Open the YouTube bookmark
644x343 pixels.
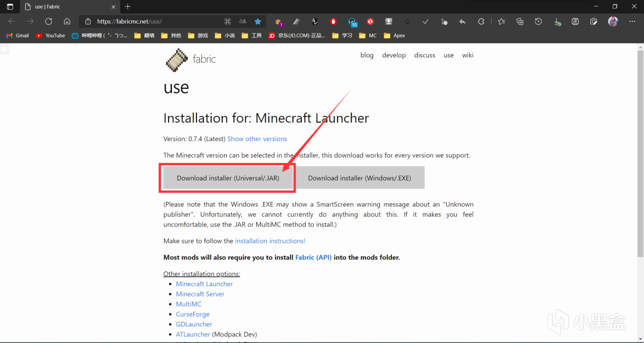50,35
